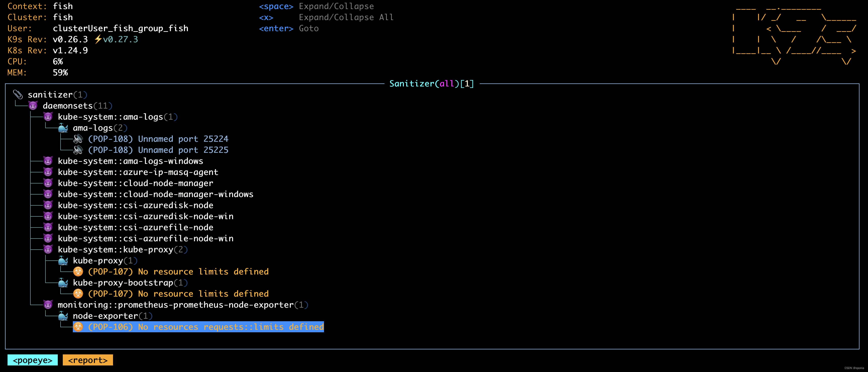
Task: Click the <space> Expand/Collapse shortcut hint
Action: click(316, 6)
